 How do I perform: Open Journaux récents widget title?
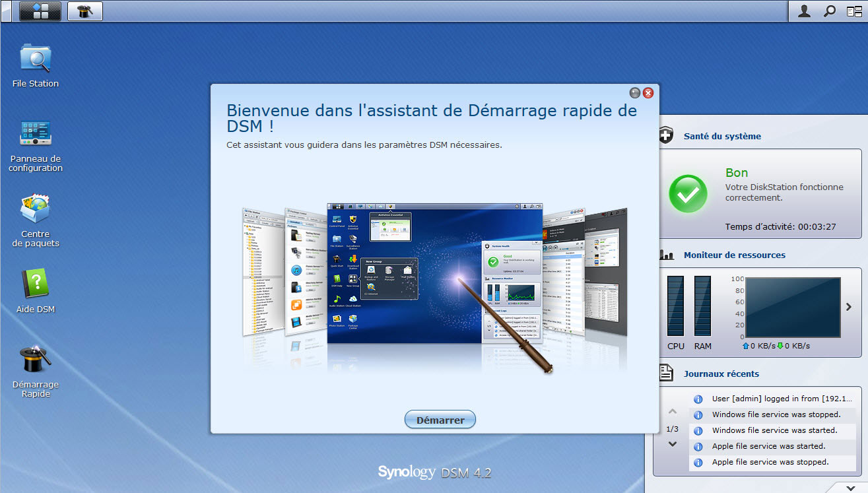[x=721, y=374]
